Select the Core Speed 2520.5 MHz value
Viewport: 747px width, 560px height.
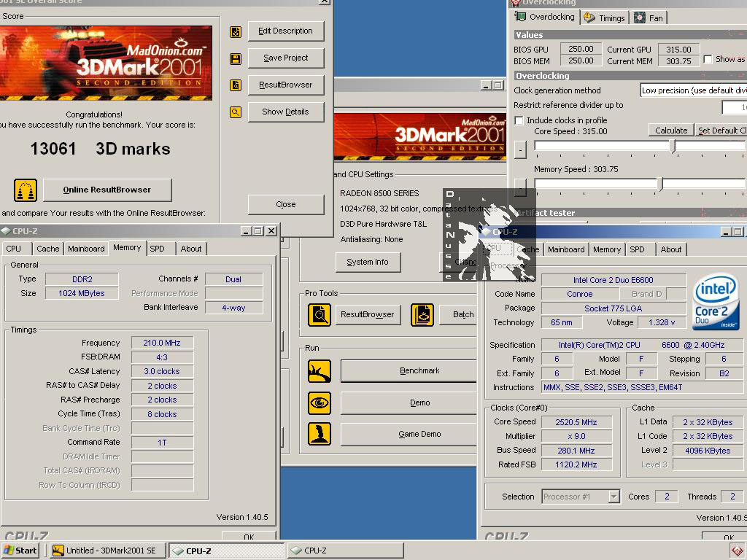pyautogui.click(x=576, y=422)
